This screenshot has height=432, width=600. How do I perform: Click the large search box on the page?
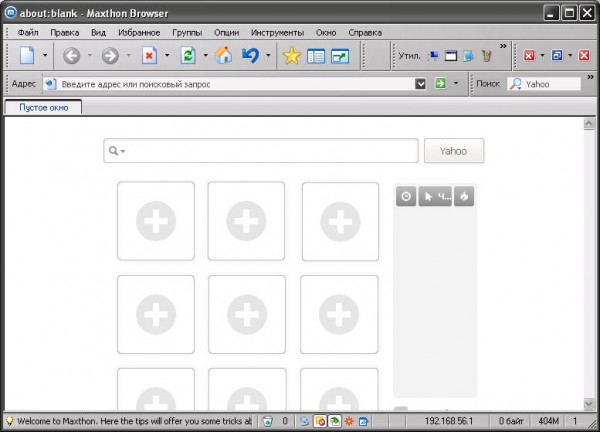261,151
